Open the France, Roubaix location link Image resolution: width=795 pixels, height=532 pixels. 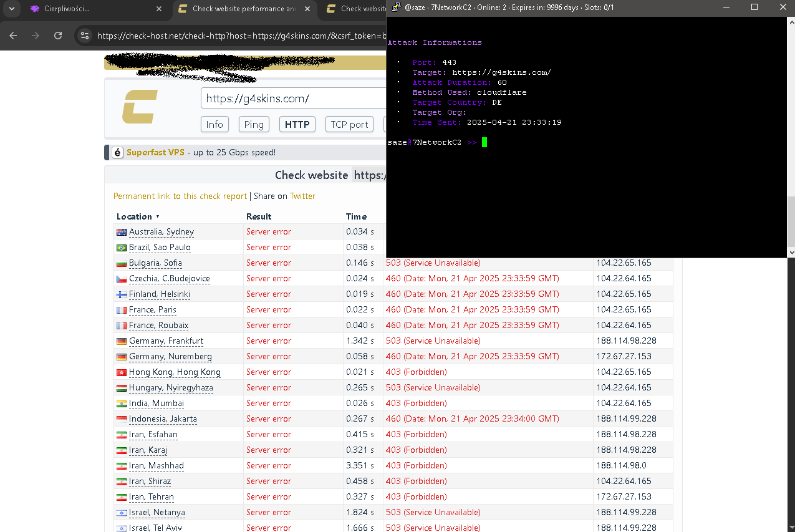158,325
